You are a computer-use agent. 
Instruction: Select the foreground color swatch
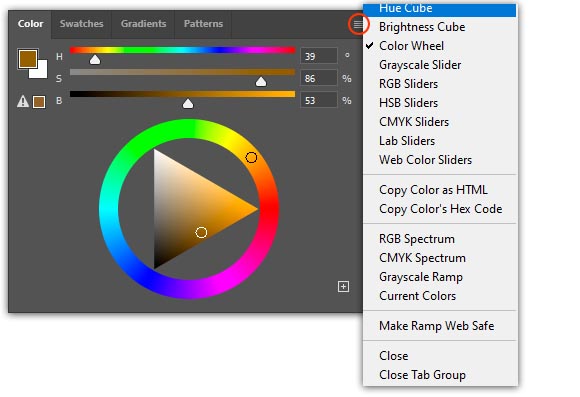[28, 59]
